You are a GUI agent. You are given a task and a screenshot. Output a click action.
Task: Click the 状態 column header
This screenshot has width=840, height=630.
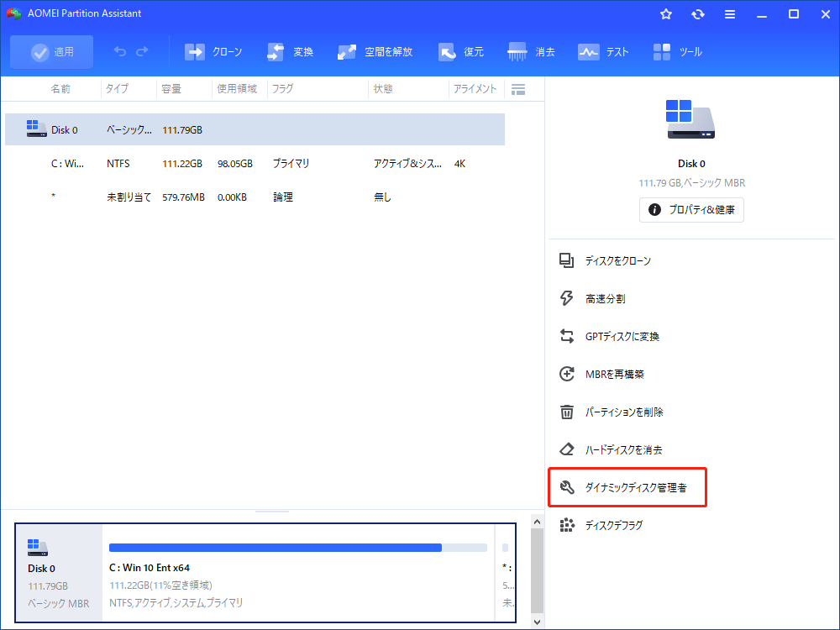383,89
